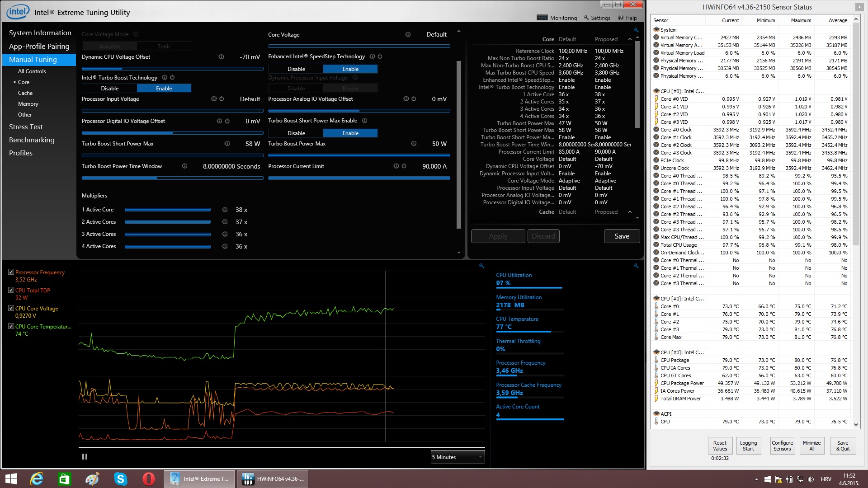Open Help in XTU top bar

pos(627,18)
